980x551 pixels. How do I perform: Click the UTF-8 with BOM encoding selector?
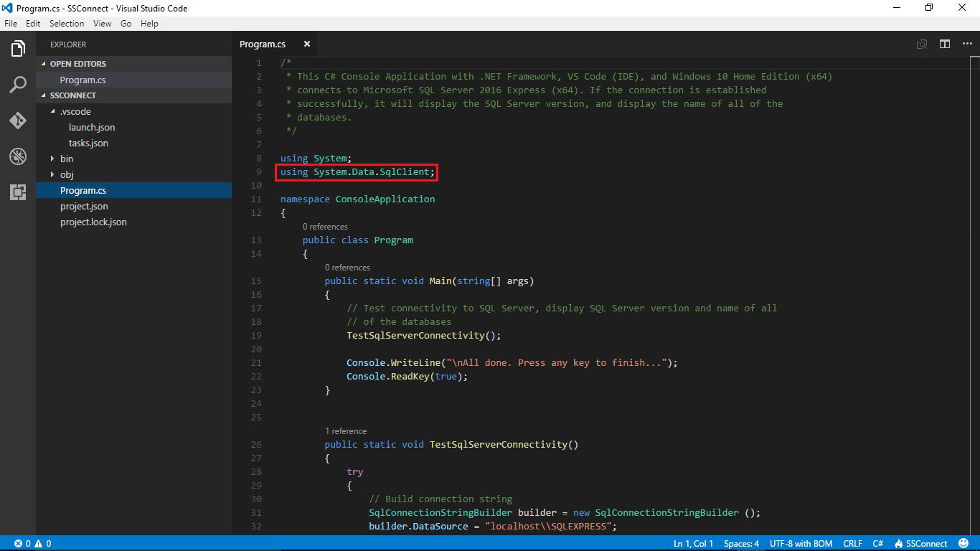coord(801,544)
